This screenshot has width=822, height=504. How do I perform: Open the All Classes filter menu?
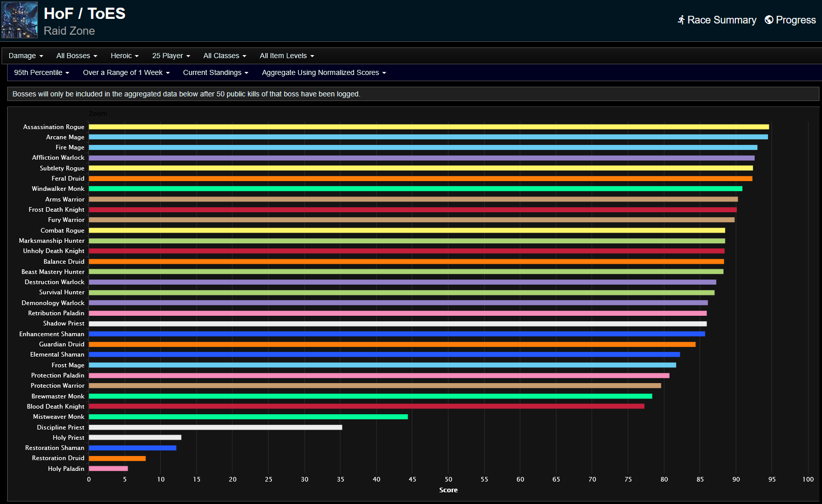[225, 56]
